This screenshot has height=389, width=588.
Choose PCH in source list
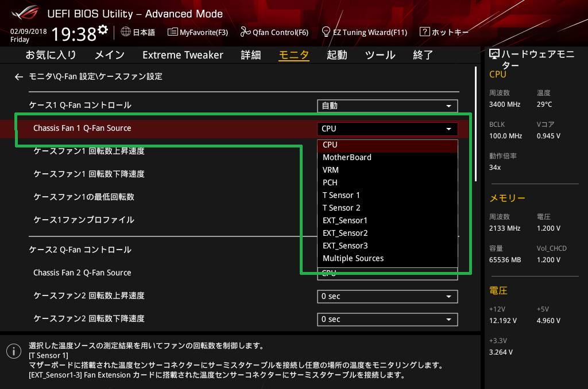pyautogui.click(x=388, y=183)
